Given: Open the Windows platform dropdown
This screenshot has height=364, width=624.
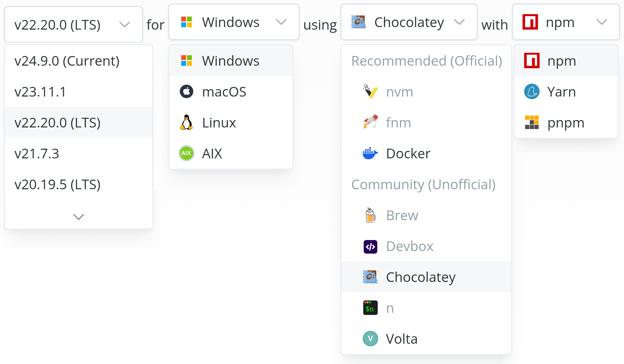Looking at the screenshot, I should click(x=234, y=22).
